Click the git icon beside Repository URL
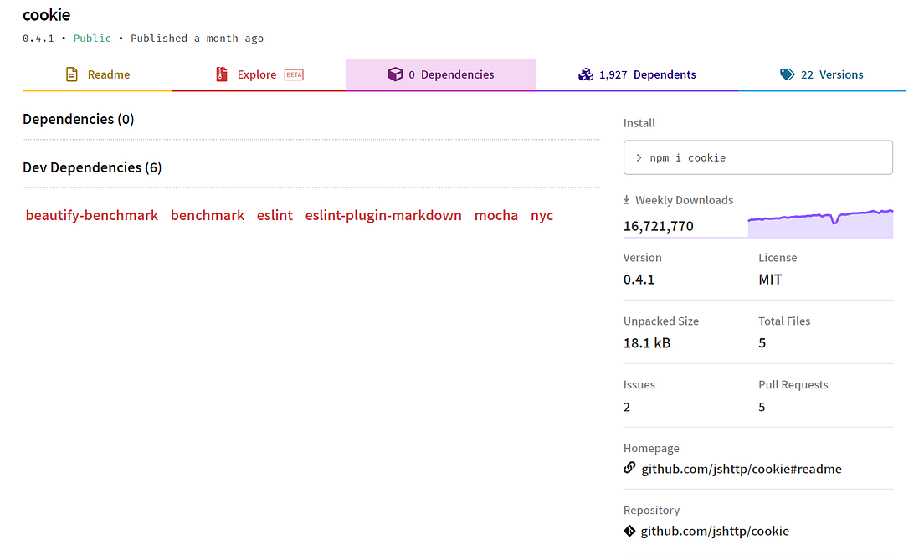Screen dimensions: 924x560 [629, 530]
